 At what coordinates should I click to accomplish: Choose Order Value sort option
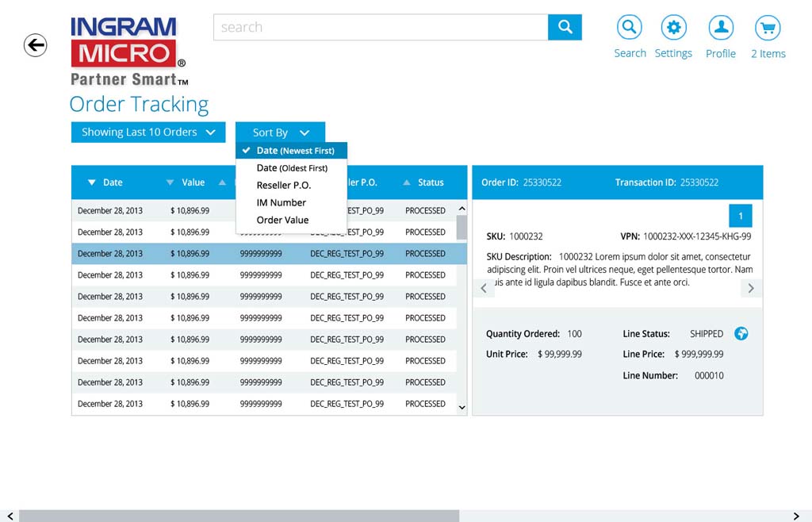(x=282, y=221)
